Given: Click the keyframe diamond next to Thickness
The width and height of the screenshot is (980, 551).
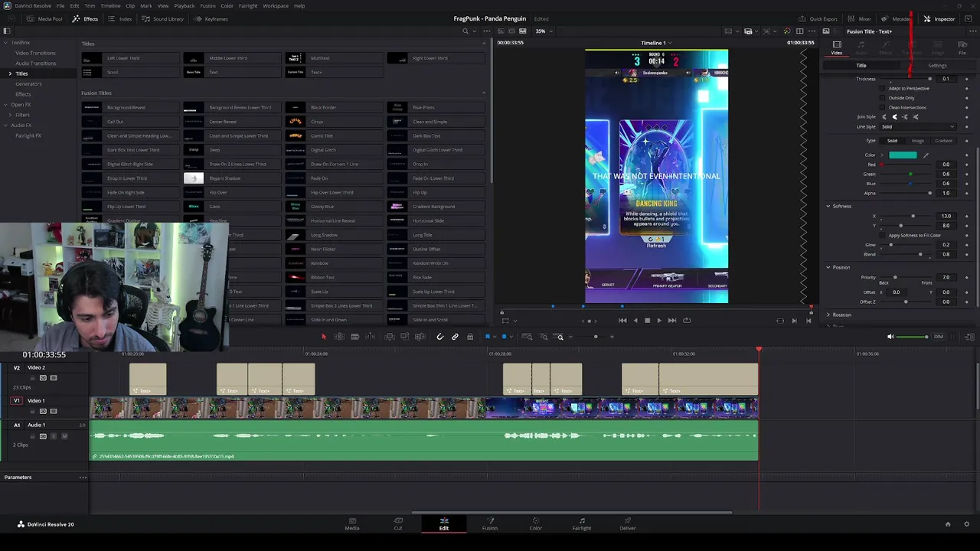Looking at the screenshot, I should 966,79.
